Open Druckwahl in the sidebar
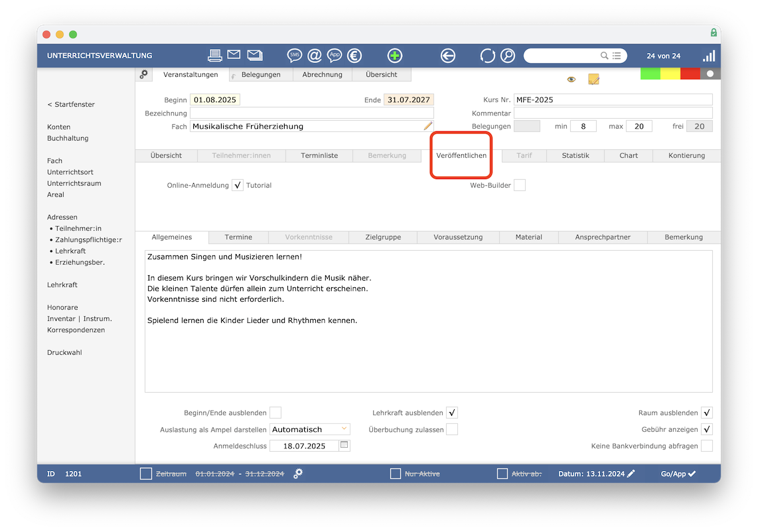This screenshot has height=532, width=758. [64, 353]
